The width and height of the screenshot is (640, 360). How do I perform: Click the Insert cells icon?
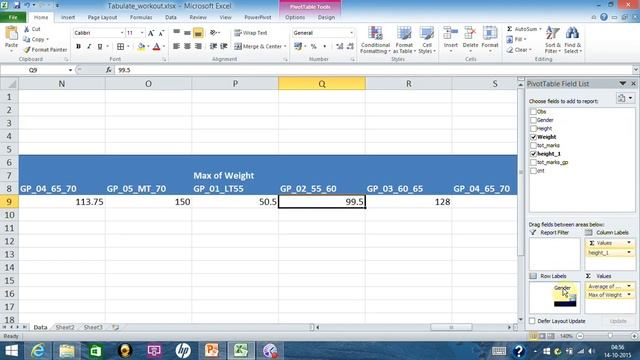tap(451, 33)
